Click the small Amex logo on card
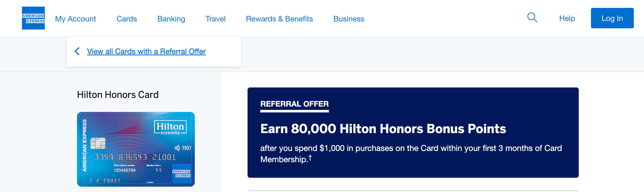Viewport: 644px width, 192px height. 182,173
